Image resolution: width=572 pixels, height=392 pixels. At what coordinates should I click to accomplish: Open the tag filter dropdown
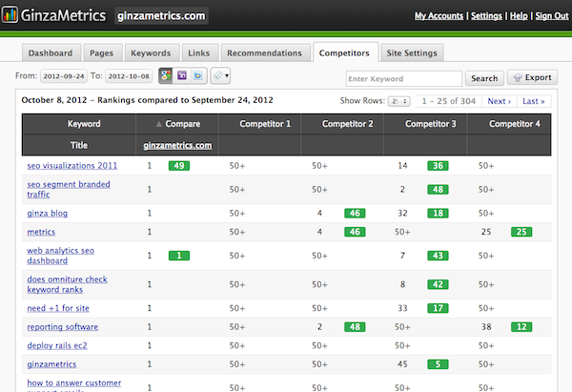tap(220, 75)
